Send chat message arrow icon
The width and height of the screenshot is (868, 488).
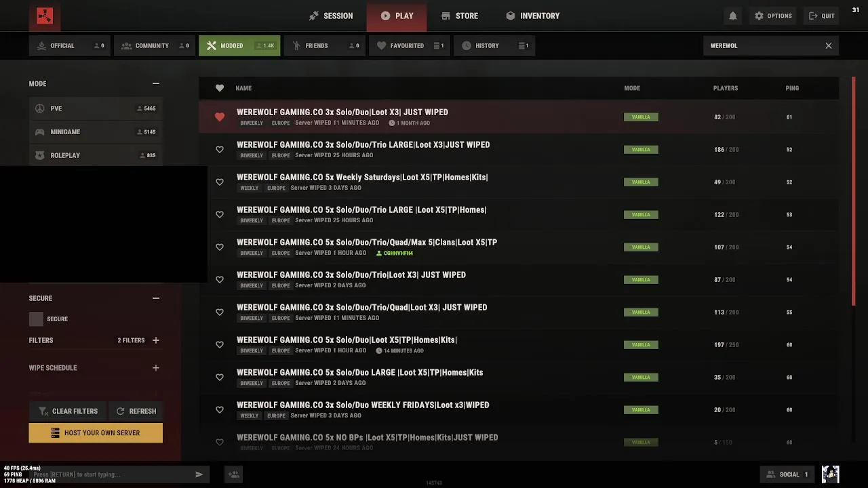(x=199, y=474)
